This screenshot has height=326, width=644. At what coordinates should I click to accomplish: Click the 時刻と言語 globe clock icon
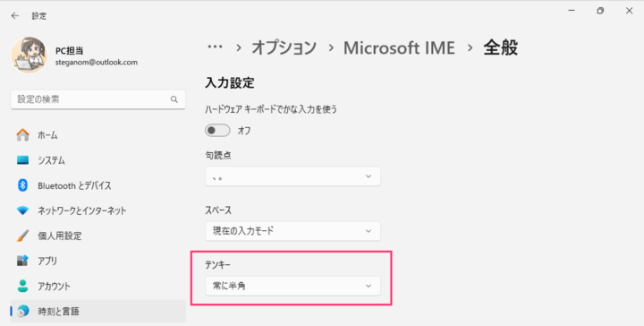[23, 311]
